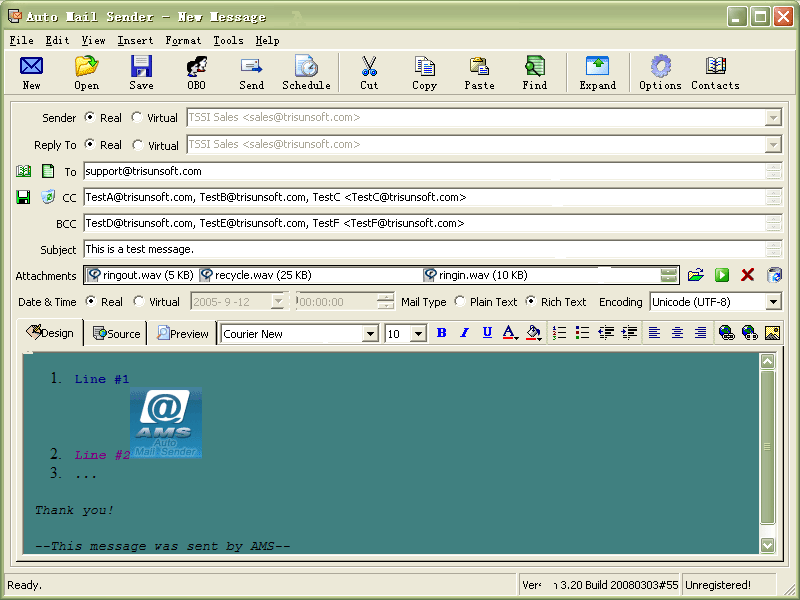The height and width of the screenshot is (600, 800).
Task: Open the Insert menu
Action: pos(135,41)
